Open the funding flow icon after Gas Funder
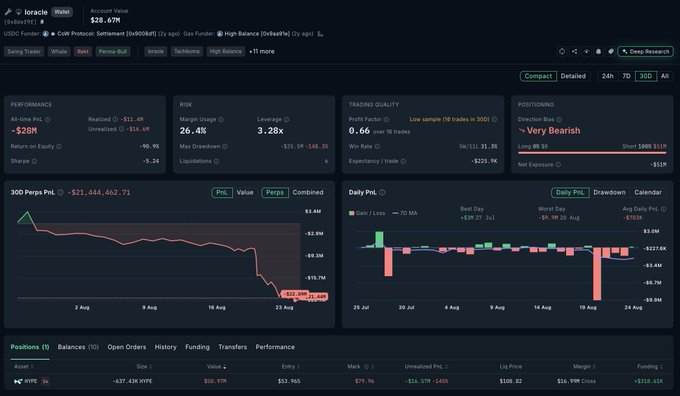This screenshot has width=680, height=396. click(x=320, y=33)
